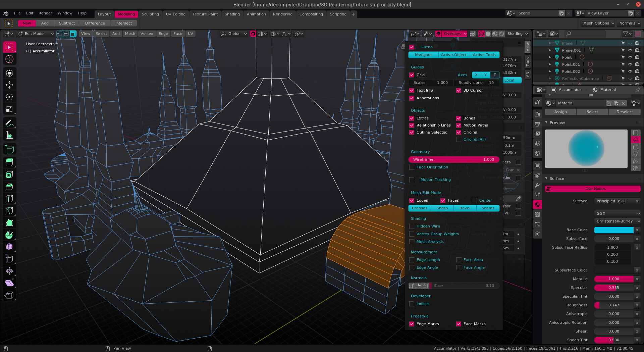Screen dimensions: 644x352
Task: Switch material preview to monkey shape
Action: 636,154
